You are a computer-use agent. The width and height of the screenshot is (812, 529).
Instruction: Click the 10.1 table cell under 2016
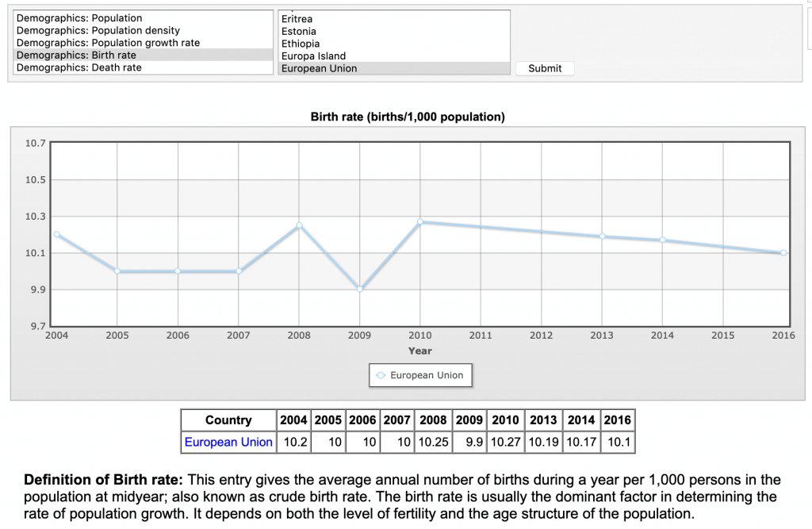click(x=617, y=442)
